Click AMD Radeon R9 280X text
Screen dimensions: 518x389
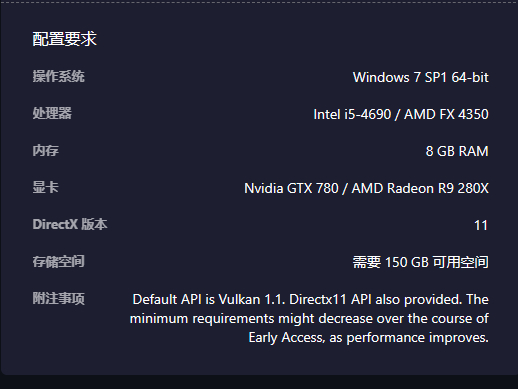[x=420, y=188]
